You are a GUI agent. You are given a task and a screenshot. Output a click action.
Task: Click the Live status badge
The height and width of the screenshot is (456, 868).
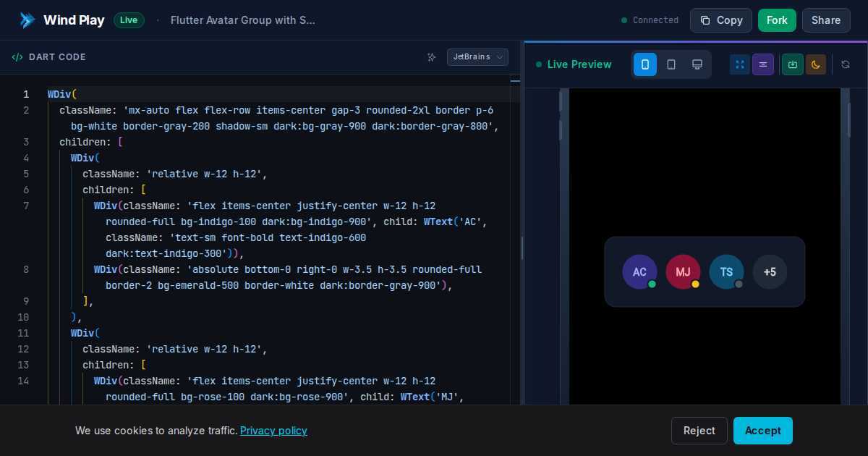[129, 20]
